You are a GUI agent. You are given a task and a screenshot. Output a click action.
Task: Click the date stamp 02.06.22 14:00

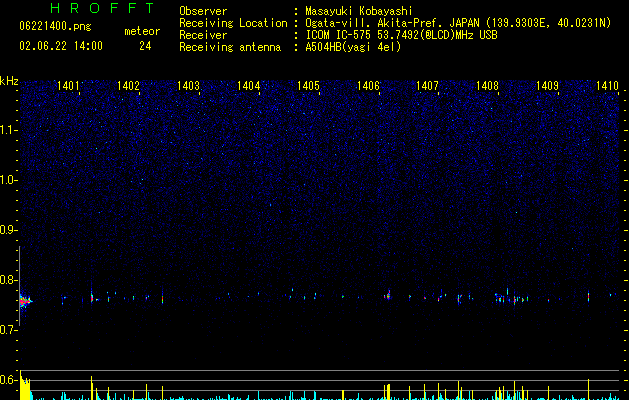(x=61, y=46)
